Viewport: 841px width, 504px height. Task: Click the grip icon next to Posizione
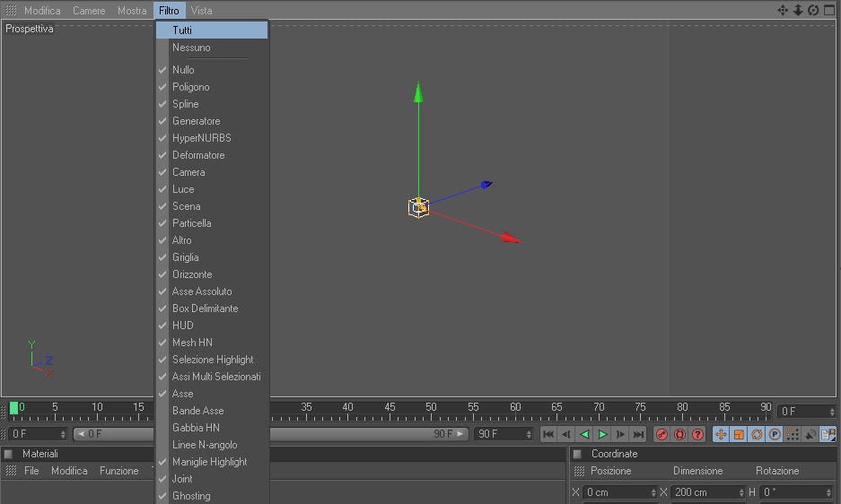(x=579, y=472)
